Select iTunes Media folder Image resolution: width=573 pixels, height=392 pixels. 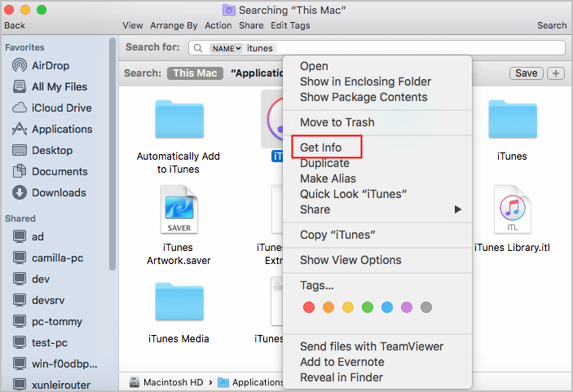pos(179,313)
